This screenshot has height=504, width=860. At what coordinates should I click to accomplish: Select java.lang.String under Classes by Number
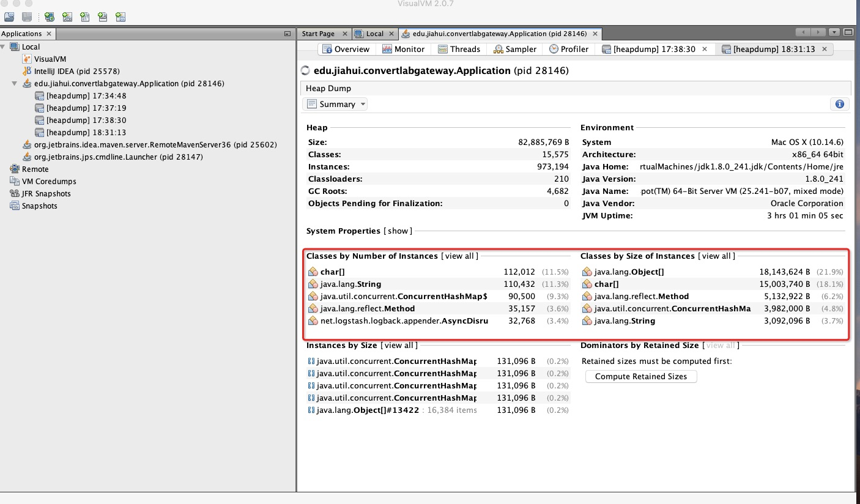pos(438,284)
